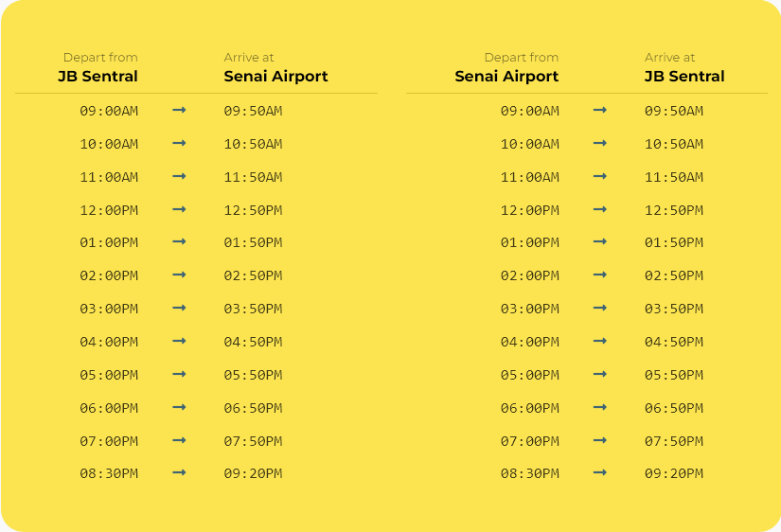Screen dimensions: 781x532
Task: Click the 09:20PM arrival time at JB Sentral
Action: click(x=674, y=473)
